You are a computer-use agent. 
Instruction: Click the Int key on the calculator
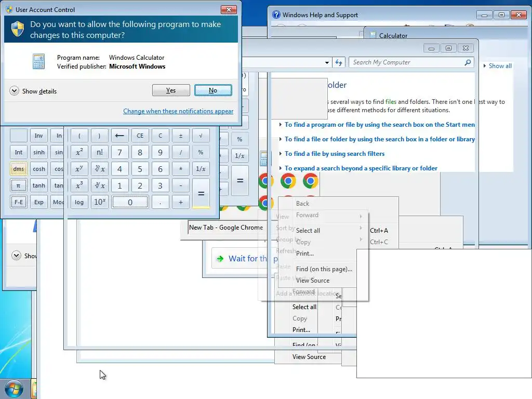point(18,152)
